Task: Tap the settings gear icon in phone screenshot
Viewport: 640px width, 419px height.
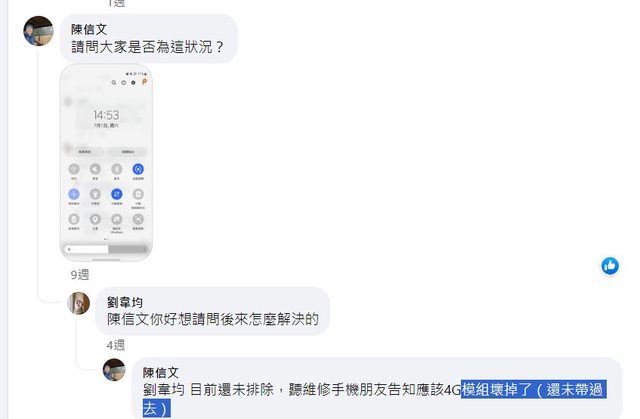Action: pos(133,82)
